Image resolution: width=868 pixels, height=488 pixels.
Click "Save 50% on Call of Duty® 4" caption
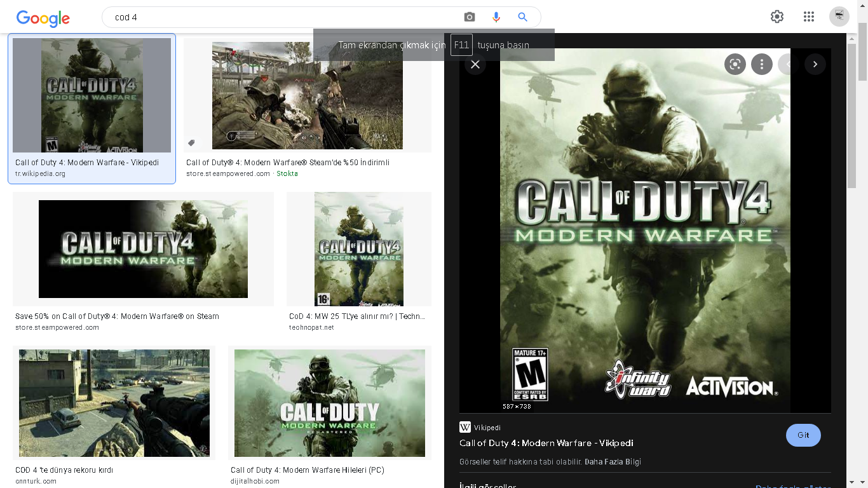coord(117,316)
